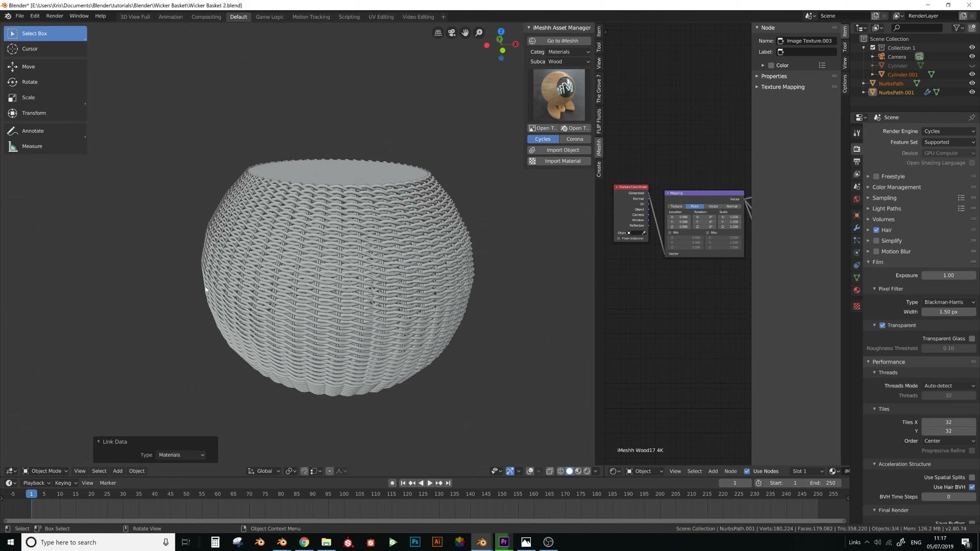Screen dimensions: 980x551
Task: Enable the Motion Blur checkbox
Action: 876,252
